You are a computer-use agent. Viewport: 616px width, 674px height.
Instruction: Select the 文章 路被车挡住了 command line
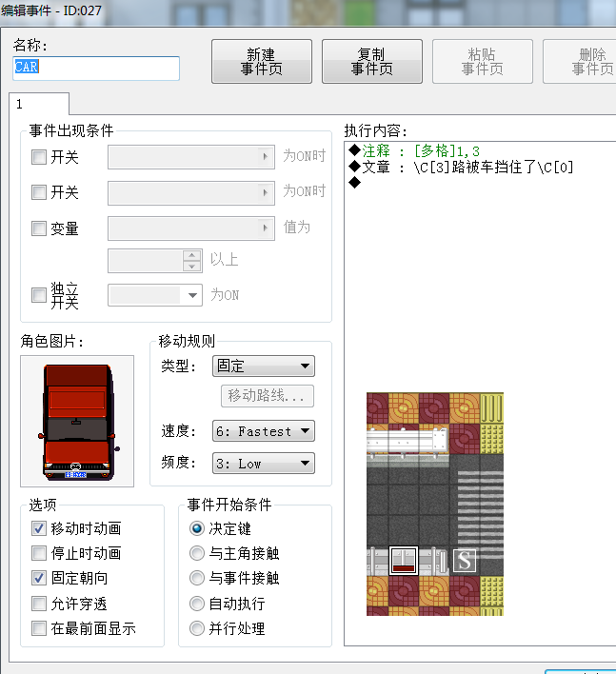click(x=481, y=167)
